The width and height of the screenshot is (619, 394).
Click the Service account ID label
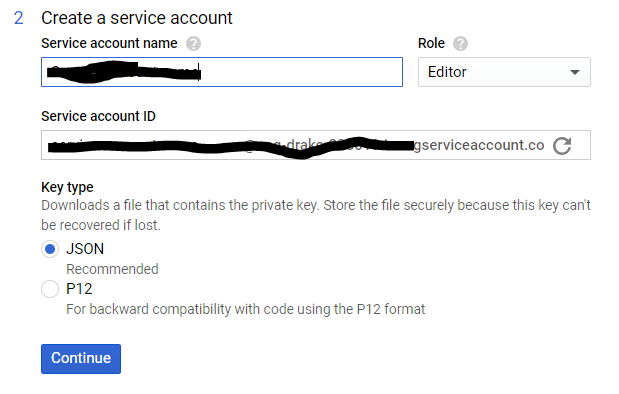pyautogui.click(x=98, y=116)
